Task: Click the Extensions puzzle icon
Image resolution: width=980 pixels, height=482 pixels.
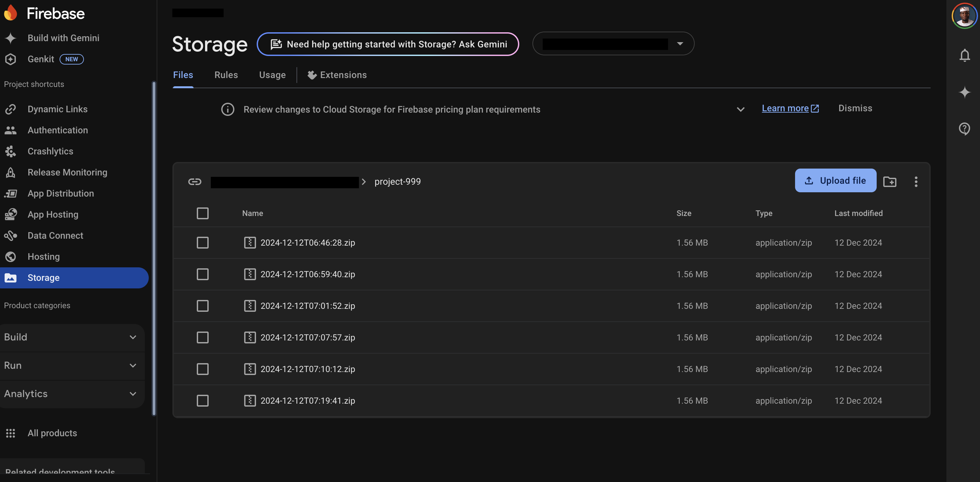Action: (312, 75)
